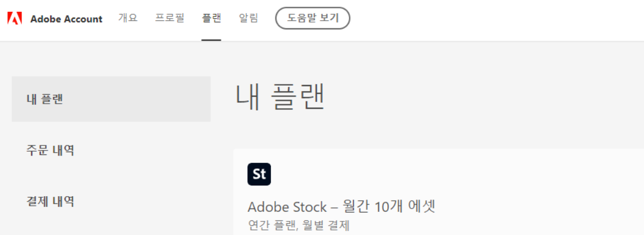Click the red Adobe logo icon
This screenshot has width=644, height=235.
click(15, 19)
